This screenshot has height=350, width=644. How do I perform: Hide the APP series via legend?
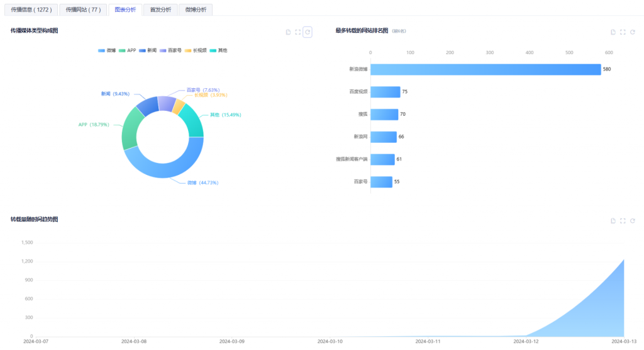coord(127,50)
